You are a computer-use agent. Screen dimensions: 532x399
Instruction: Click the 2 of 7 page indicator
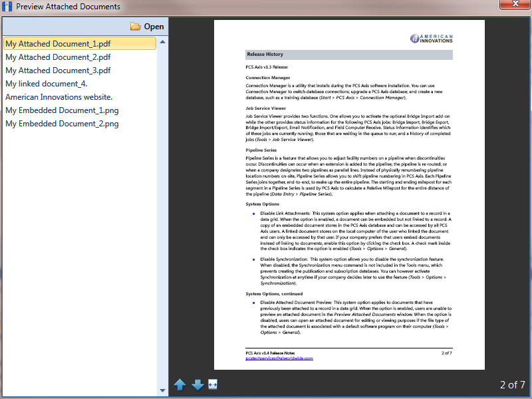coord(512,385)
